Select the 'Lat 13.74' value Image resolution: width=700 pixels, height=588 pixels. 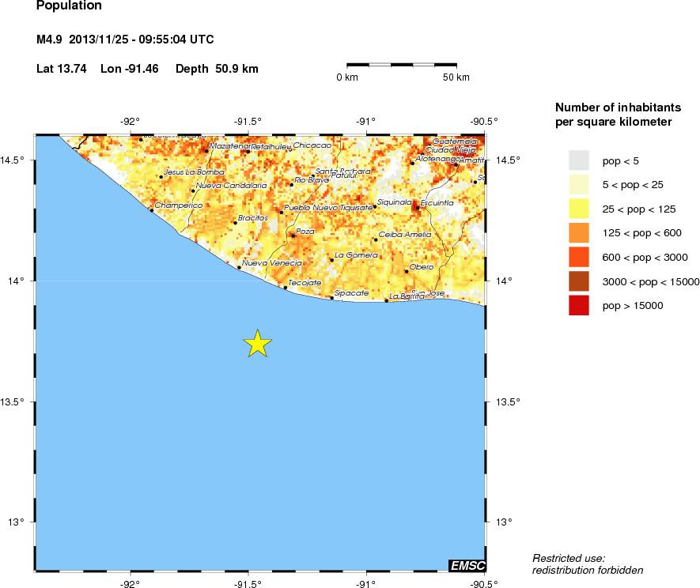62,69
